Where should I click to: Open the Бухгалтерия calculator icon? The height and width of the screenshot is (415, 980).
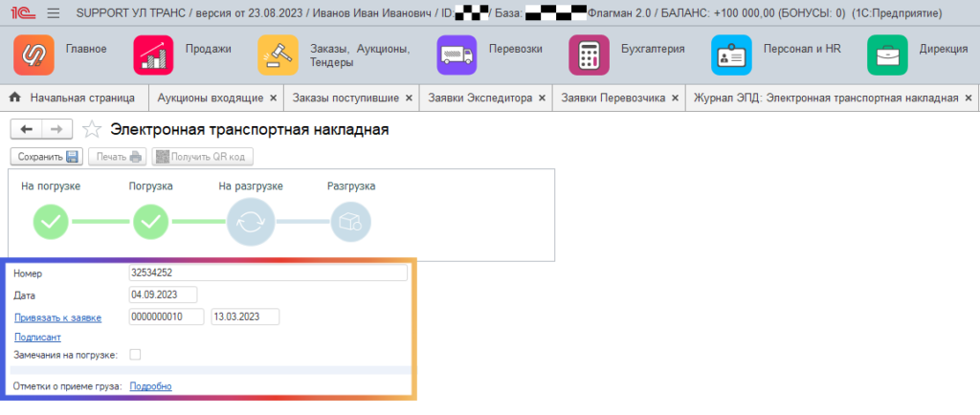589,55
